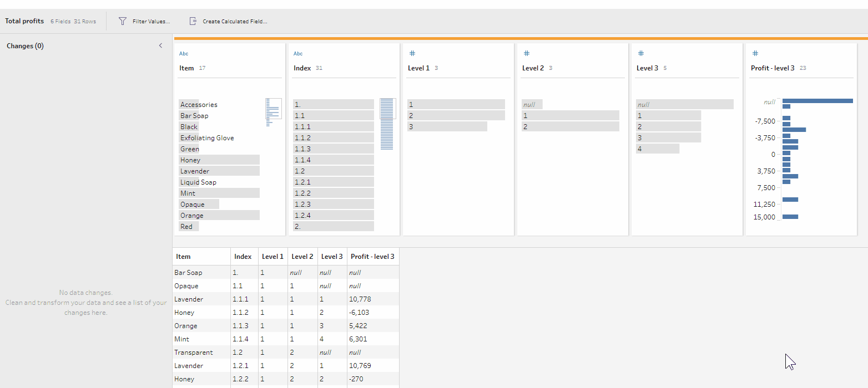Select the 10,769 profit cell
This screenshot has height=388, width=868.
(x=373, y=366)
